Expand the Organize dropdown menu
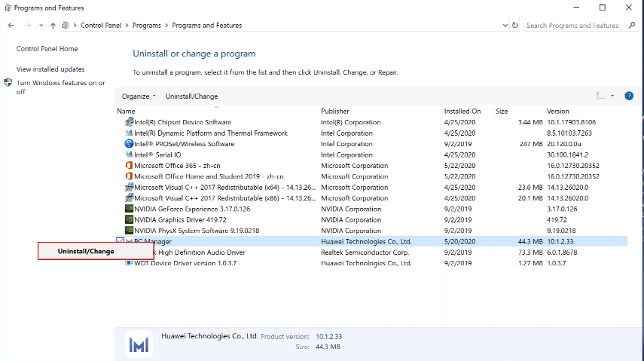The image size is (644, 361). 139,96
